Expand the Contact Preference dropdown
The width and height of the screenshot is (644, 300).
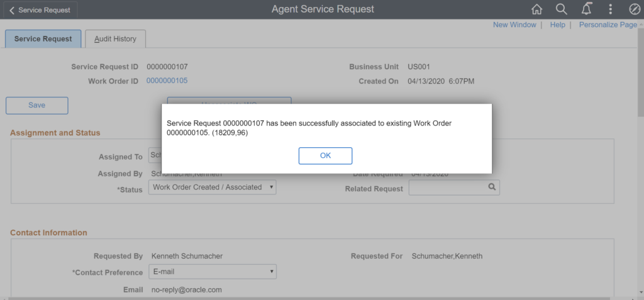pyautogui.click(x=212, y=272)
